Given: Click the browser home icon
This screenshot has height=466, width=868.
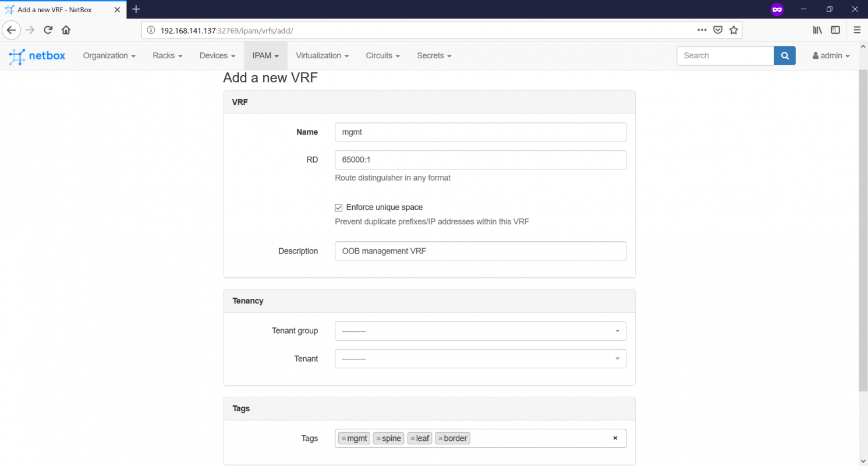Looking at the screenshot, I should (66, 30).
